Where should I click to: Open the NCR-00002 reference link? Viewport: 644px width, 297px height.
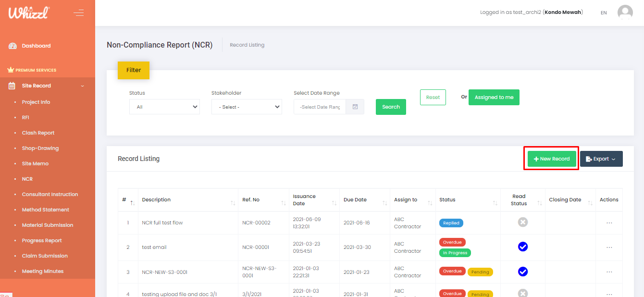pos(256,223)
